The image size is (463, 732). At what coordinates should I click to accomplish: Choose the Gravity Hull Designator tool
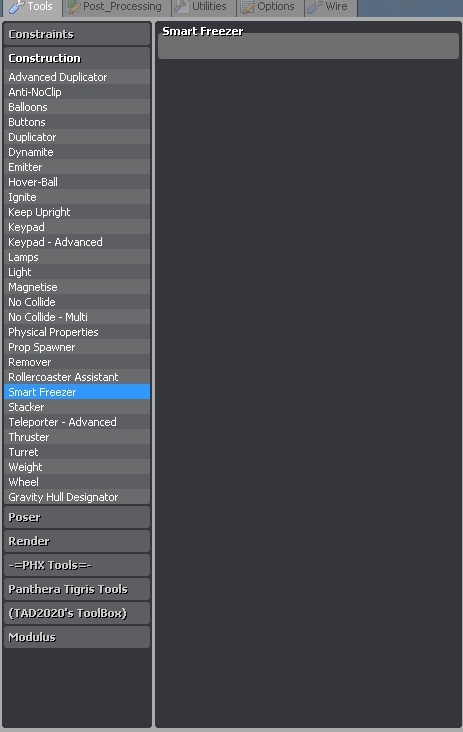point(77,497)
